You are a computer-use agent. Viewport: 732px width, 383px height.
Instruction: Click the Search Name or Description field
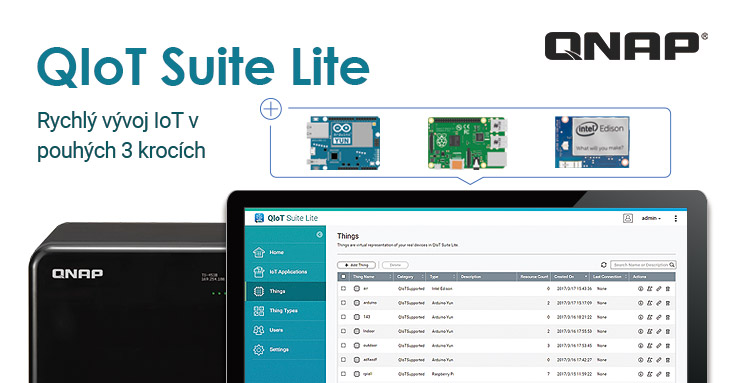click(643, 265)
